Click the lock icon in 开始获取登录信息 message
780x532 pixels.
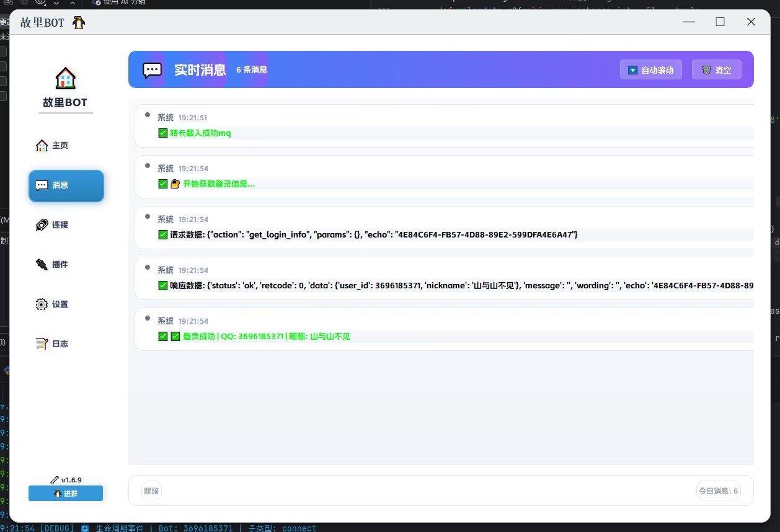click(175, 184)
